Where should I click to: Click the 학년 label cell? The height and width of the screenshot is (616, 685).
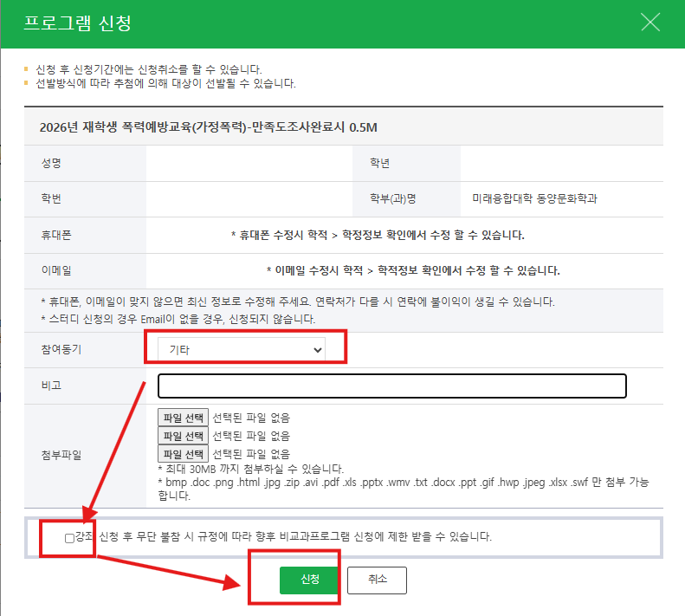(381, 163)
